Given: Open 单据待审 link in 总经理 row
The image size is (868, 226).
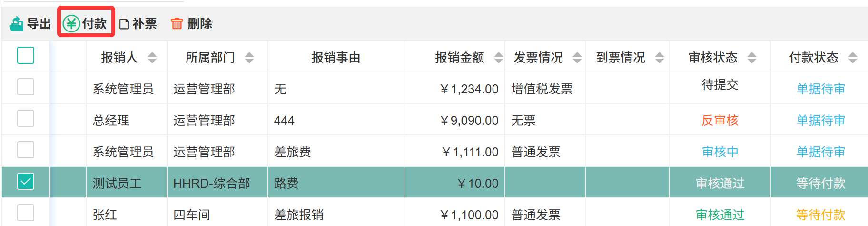Looking at the screenshot, I should click(x=821, y=120).
